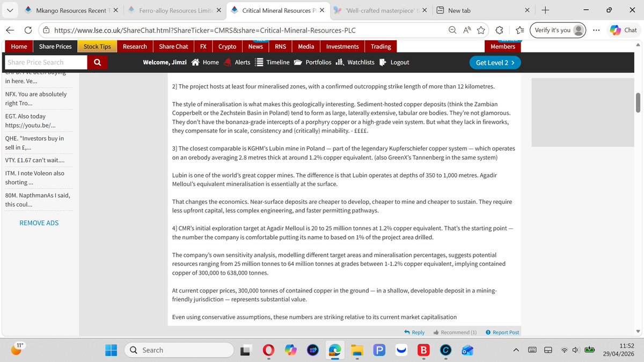Open FX menu item
The image size is (644, 362).
203,47
